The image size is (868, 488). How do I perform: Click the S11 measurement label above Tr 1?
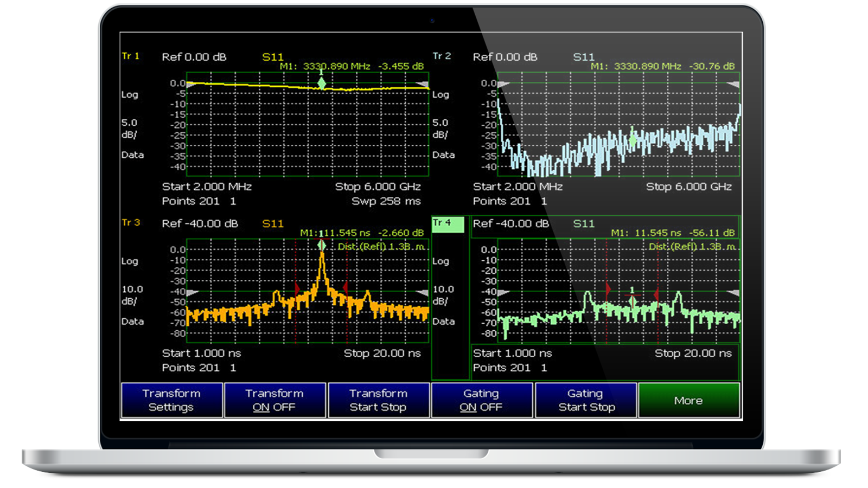click(273, 56)
